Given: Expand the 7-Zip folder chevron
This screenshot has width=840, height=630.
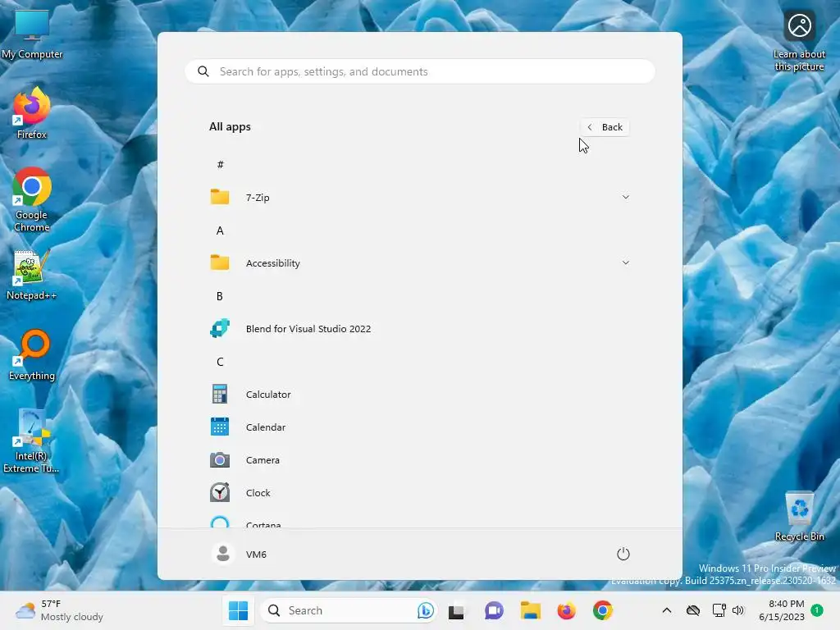Looking at the screenshot, I should [625, 197].
